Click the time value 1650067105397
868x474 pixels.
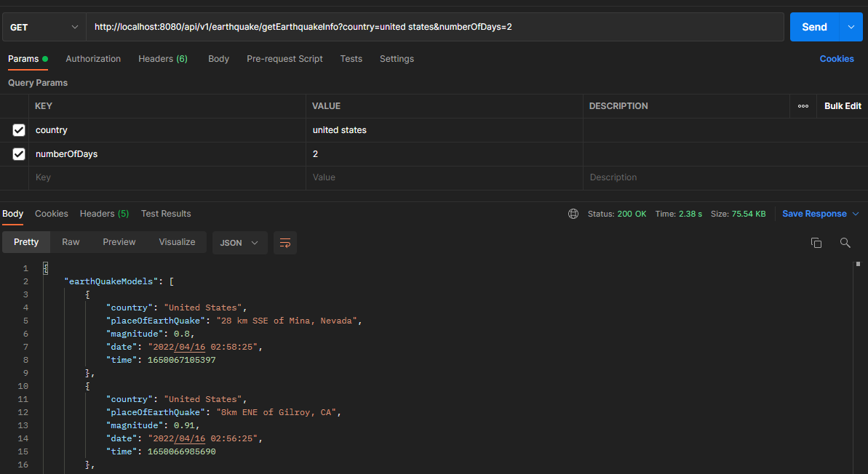pyautogui.click(x=182, y=360)
